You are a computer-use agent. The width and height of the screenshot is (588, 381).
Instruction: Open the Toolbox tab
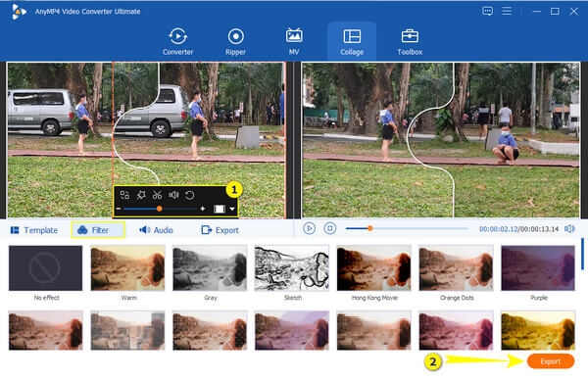coord(410,41)
